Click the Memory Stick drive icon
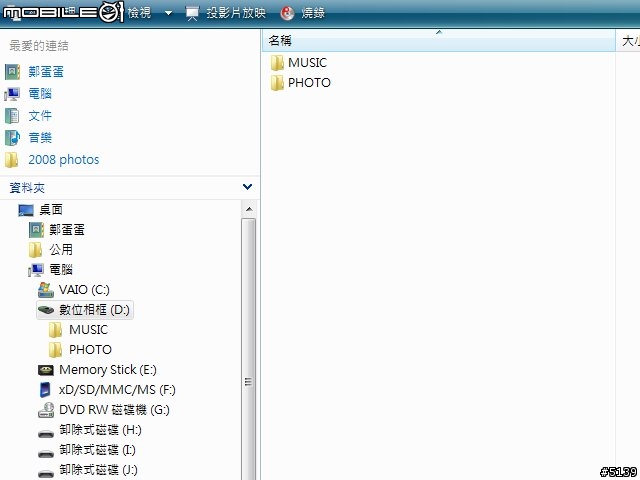Image resolution: width=640 pixels, height=480 pixels. (46, 370)
